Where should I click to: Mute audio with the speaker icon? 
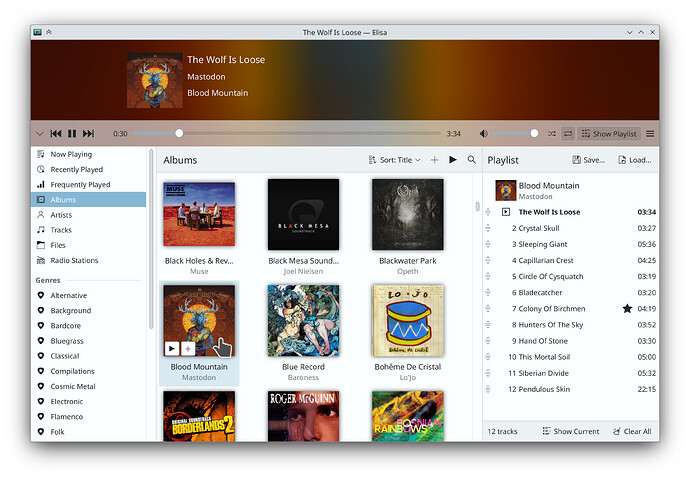(x=484, y=134)
